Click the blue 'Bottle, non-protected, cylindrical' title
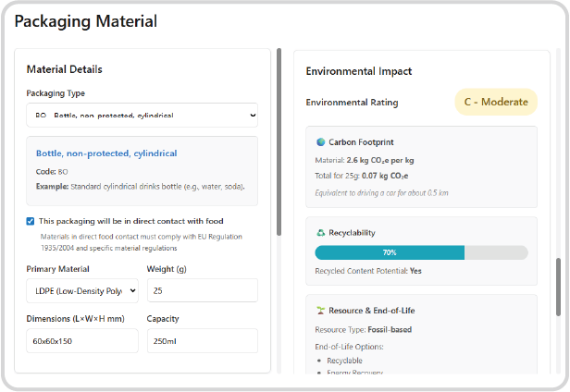Image resolution: width=570 pixels, height=392 pixels. (x=106, y=153)
